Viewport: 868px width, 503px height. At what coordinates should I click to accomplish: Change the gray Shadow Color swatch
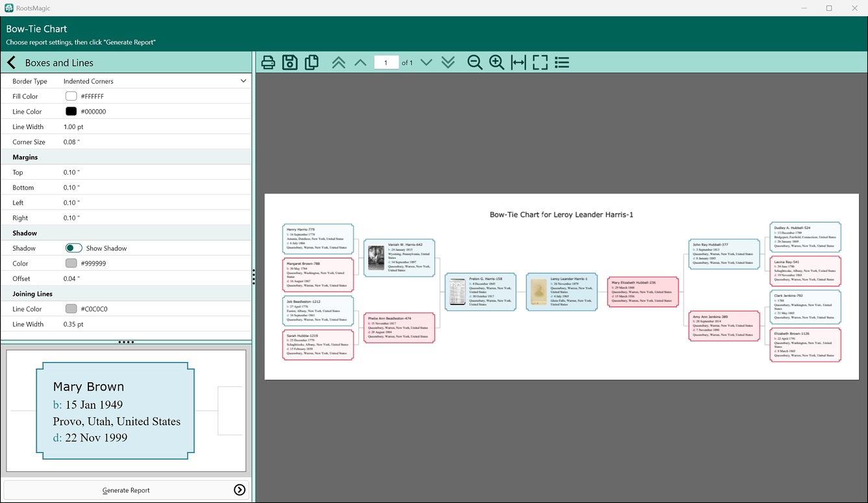[x=71, y=264]
